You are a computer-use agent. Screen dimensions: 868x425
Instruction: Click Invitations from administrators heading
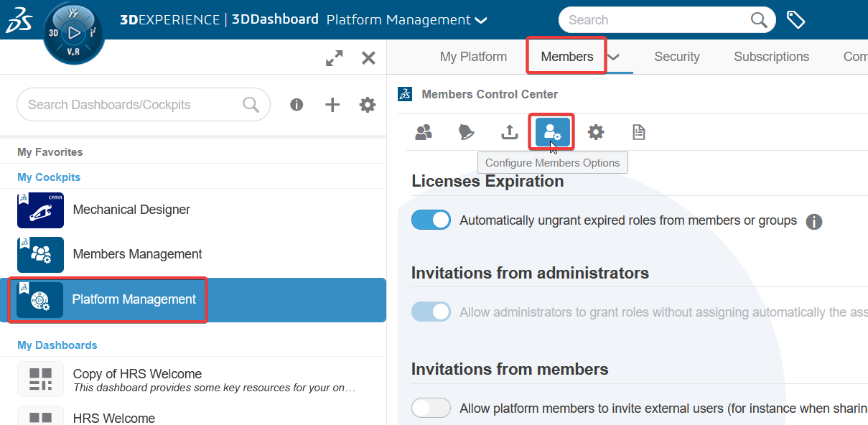[x=530, y=273]
